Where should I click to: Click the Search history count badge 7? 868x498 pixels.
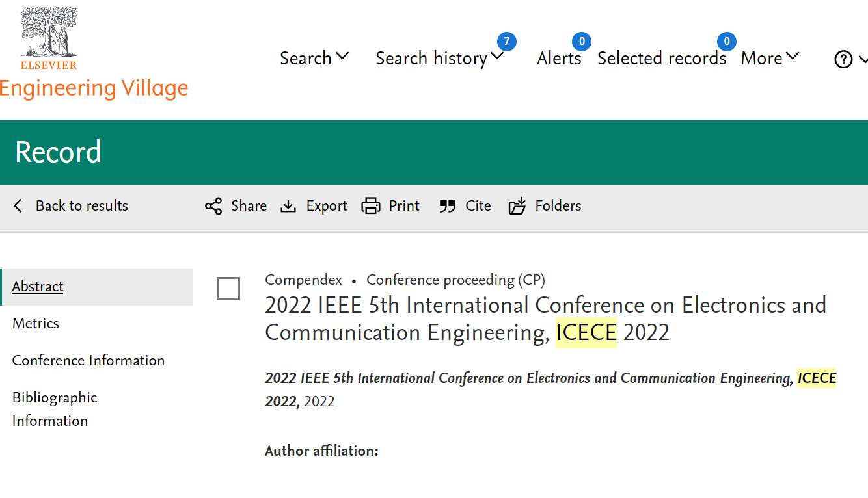(506, 42)
